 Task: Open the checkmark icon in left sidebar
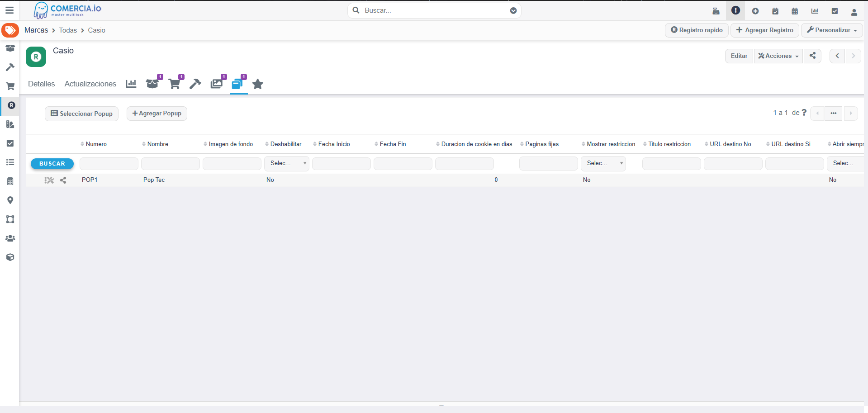pyautogui.click(x=10, y=143)
